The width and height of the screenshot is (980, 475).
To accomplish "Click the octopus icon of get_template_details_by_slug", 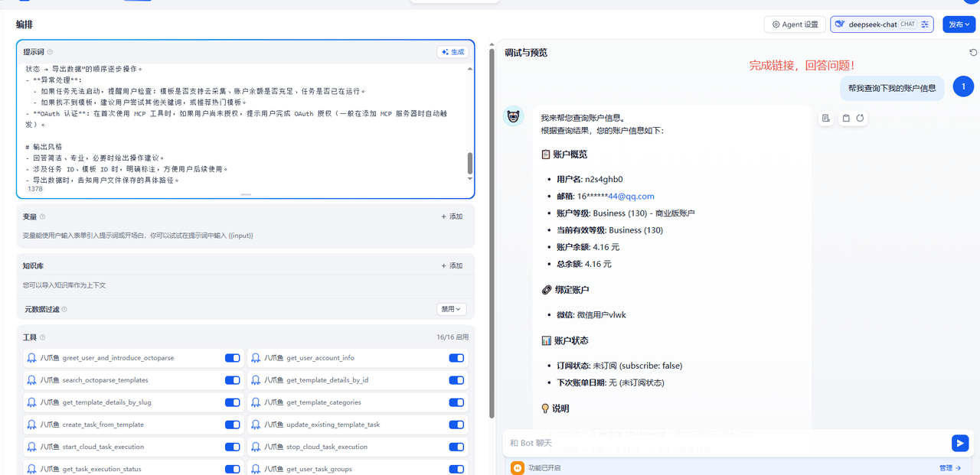I will click(31, 402).
